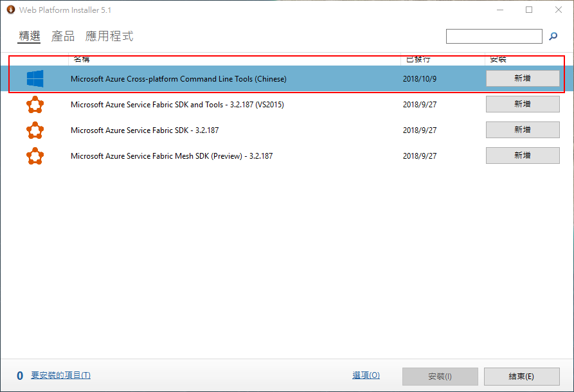The height and width of the screenshot is (392, 574).
Task: Add Azure Cross-platform Command Line Tools via 新增
Action: coord(523,78)
